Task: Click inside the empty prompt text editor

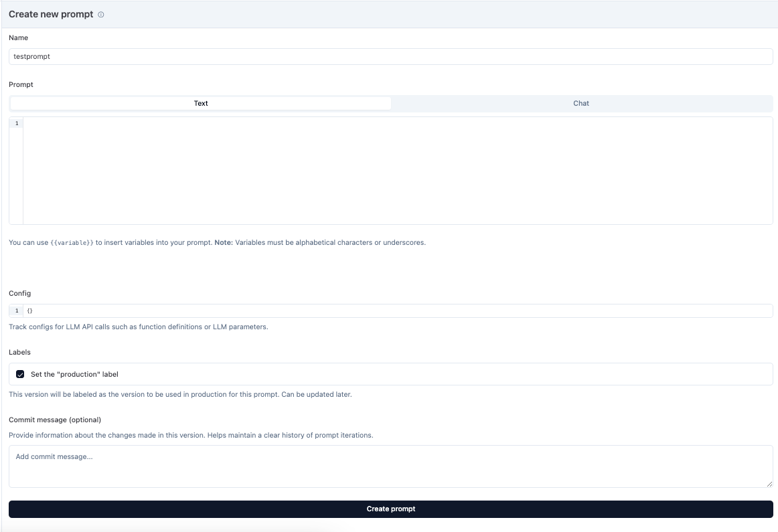Action: (397, 171)
